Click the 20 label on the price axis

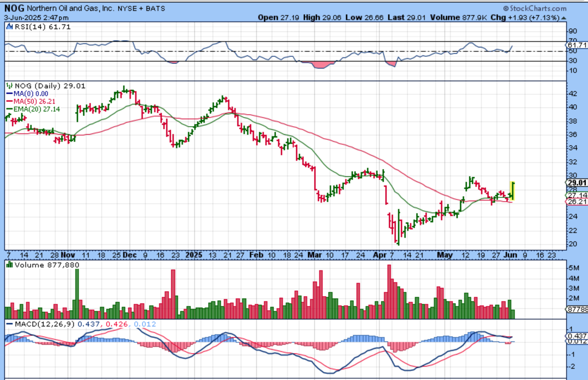[573, 244]
